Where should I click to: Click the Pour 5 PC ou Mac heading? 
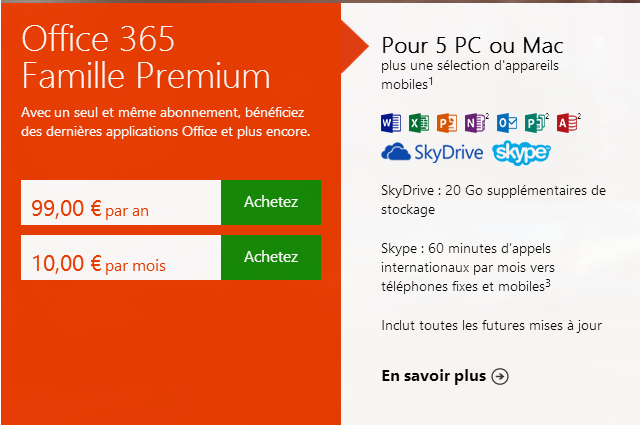(472, 45)
